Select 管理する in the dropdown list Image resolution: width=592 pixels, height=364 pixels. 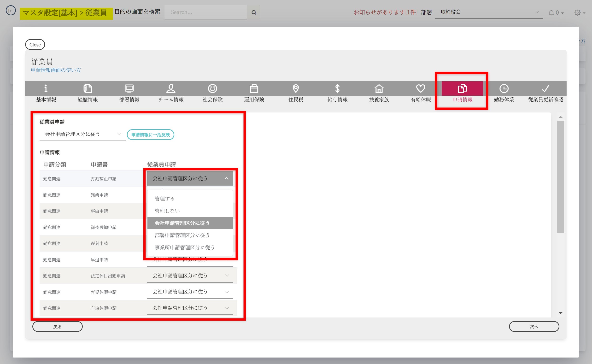tap(190, 199)
